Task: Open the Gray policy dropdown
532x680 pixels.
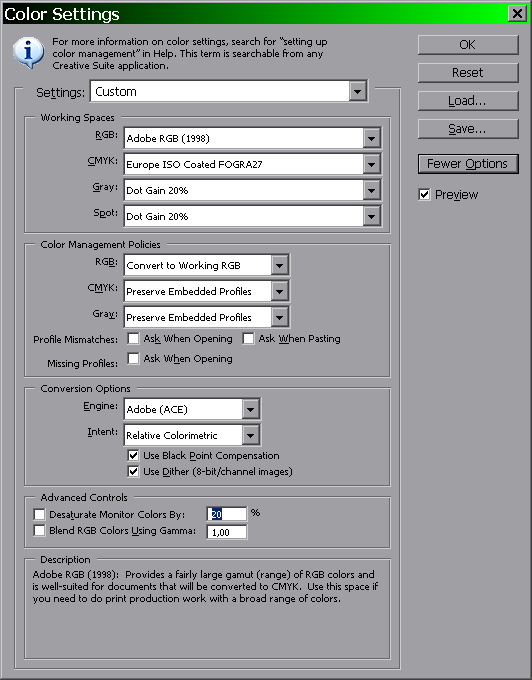Action: tap(206, 317)
